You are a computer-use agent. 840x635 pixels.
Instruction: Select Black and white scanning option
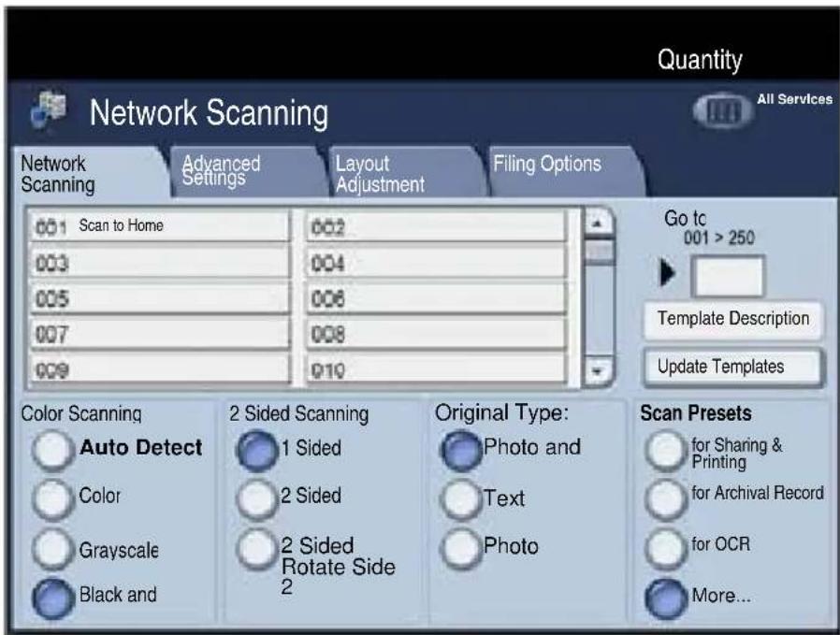(52, 597)
